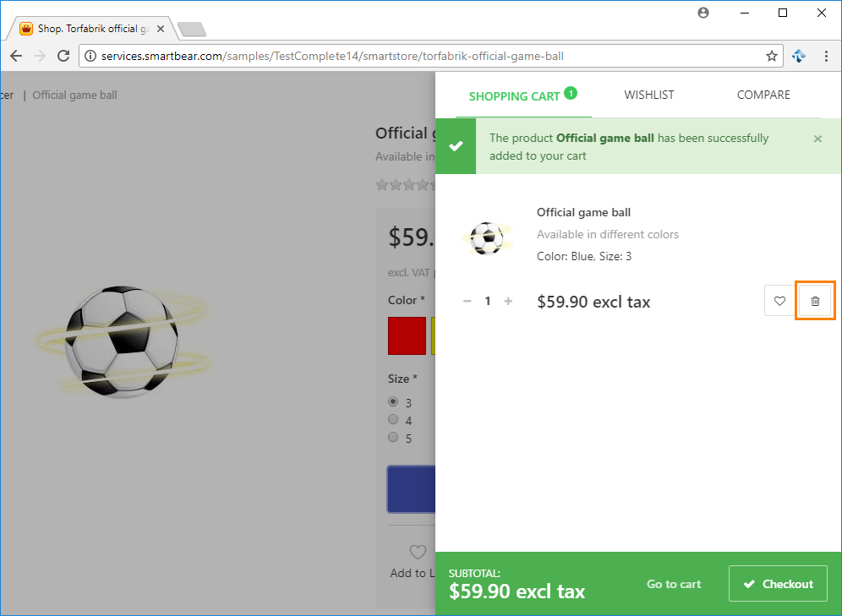Go forward in browser history
The height and width of the screenshot is (616, 842).
tap(40, 56)
